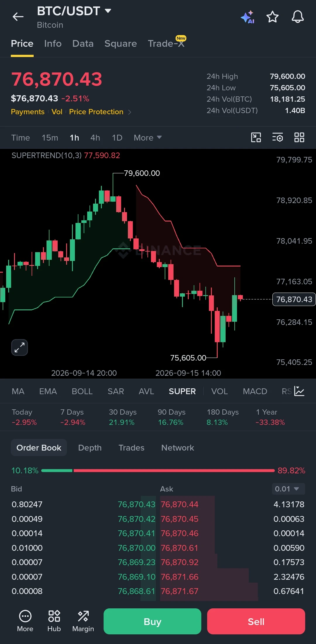Select the Time chart interval
Image resolution: width=316 pixels, height=644 pixels.
coord(20,138)
